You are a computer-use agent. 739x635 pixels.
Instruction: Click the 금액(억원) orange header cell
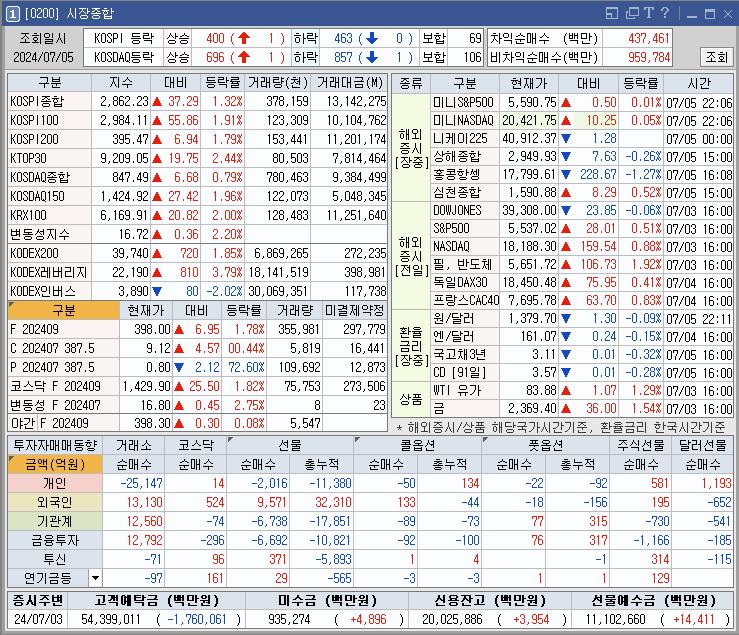pos(55,464)
